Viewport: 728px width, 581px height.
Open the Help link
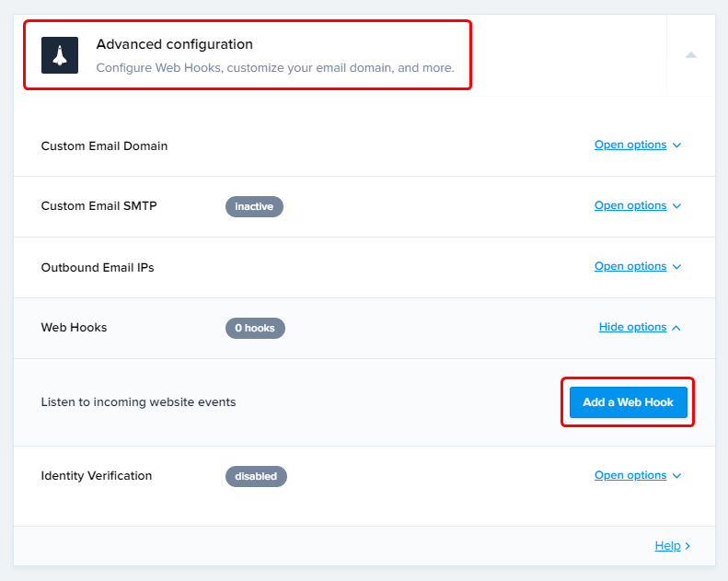667,546
